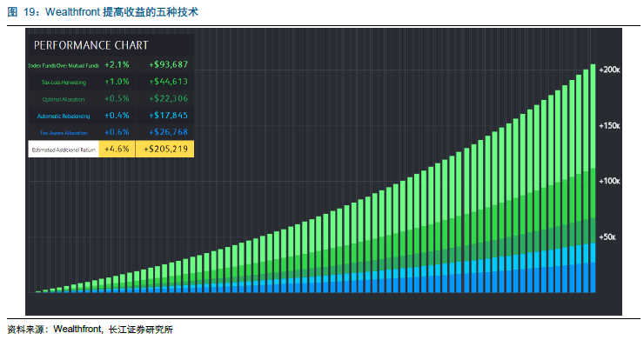This screenshot has width=644, height=340.
Task: Click the PERFORMANCE CHART heading
Action: click(x=91, y=45)
